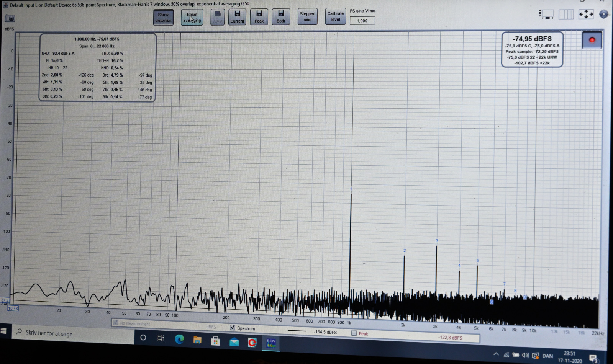Open Windows notification center

[593, 359]
